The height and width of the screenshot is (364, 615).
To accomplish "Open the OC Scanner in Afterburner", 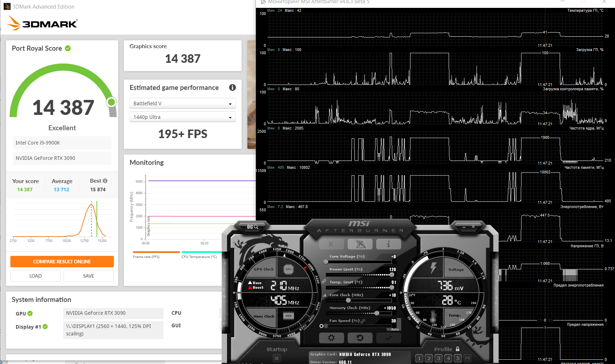I will click(x=252, y=227).
